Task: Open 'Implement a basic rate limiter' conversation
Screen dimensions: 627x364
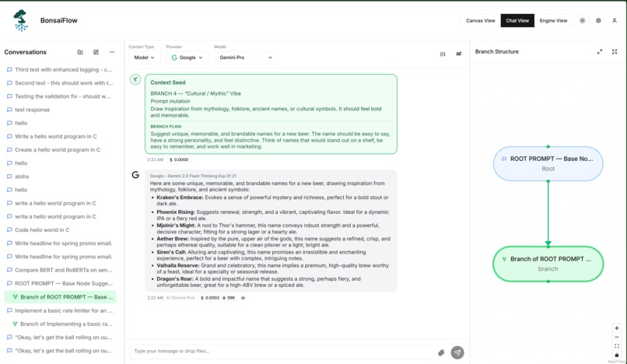Action: (60, 310)
